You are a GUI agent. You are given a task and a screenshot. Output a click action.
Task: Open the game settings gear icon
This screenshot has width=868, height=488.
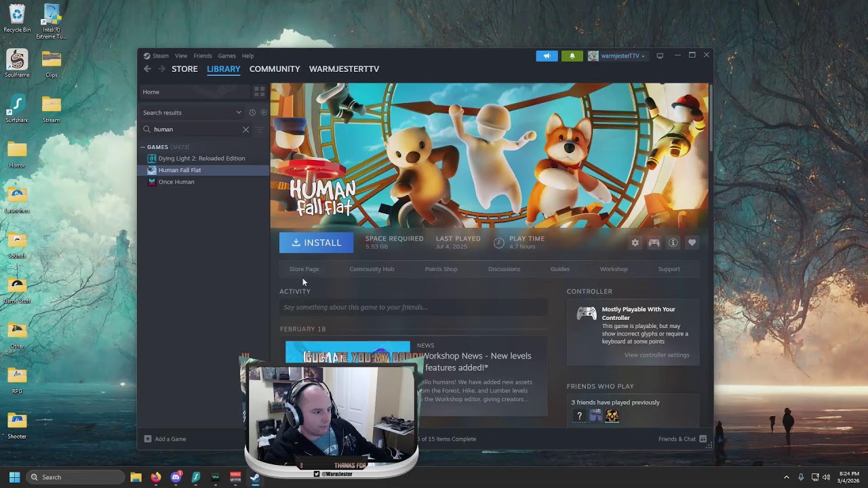click(635, 243)
